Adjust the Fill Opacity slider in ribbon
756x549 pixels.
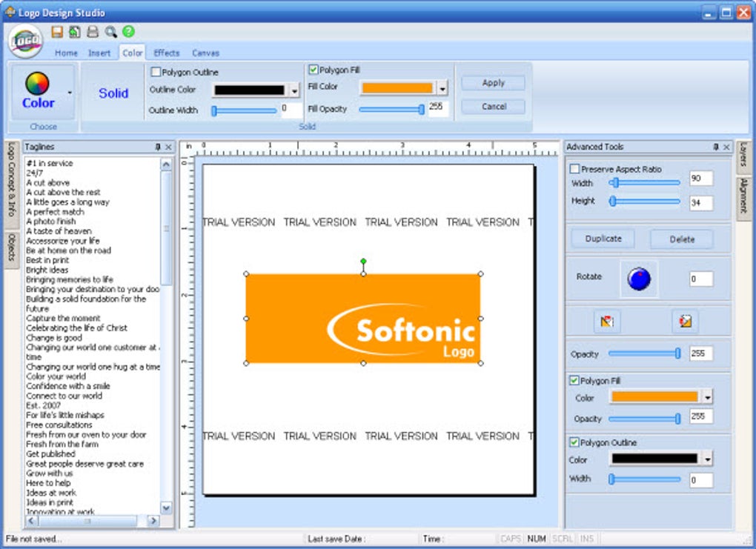click(391, 110)
